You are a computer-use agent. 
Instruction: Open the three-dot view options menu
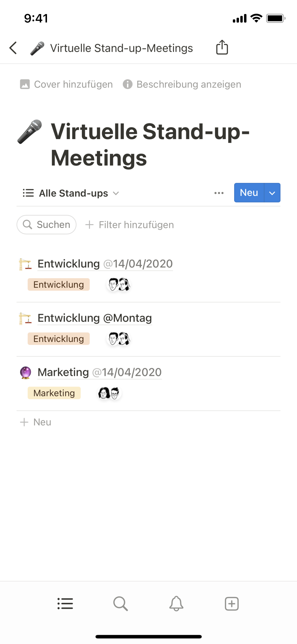coord(219,193)
